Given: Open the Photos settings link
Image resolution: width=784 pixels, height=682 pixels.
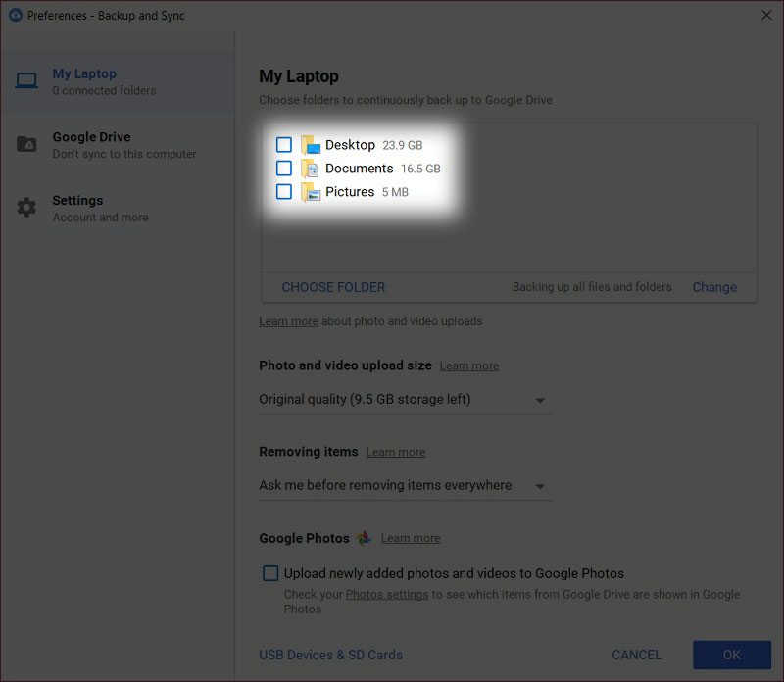Looking at the screenshot, I should pos(387,594).
